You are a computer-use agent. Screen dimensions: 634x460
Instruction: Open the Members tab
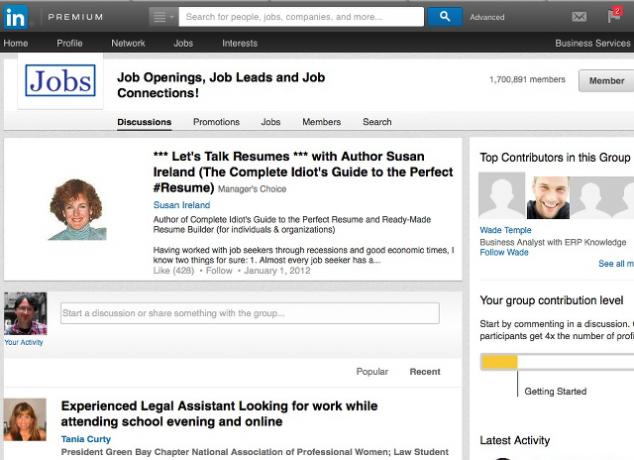click(321, 122)
